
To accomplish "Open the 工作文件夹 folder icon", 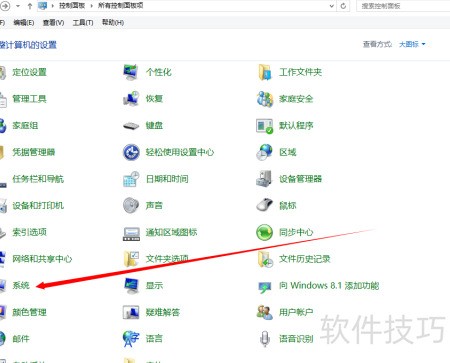I will click(265, 72).
